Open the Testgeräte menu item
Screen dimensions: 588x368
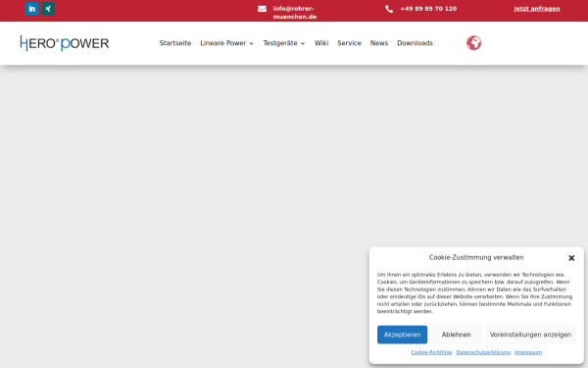tap(280, 43)
